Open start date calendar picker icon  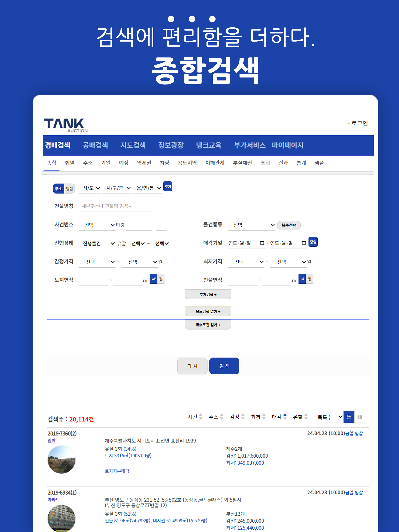262,243
